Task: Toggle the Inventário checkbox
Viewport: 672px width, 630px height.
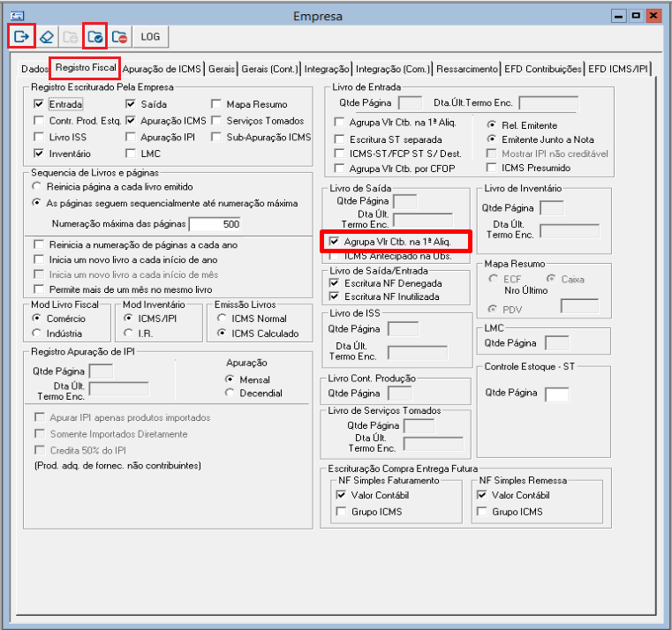Action: tap(39, 153)
